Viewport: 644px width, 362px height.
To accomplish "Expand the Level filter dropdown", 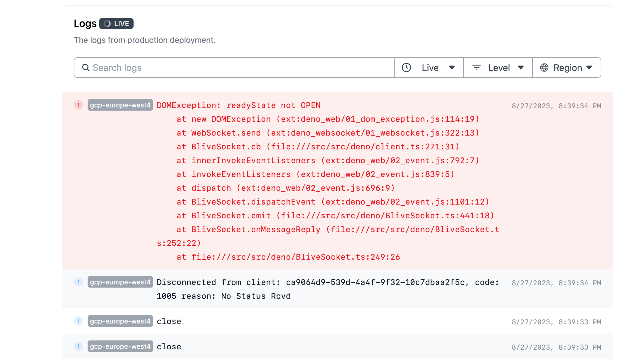I will [x=498, y=68].
